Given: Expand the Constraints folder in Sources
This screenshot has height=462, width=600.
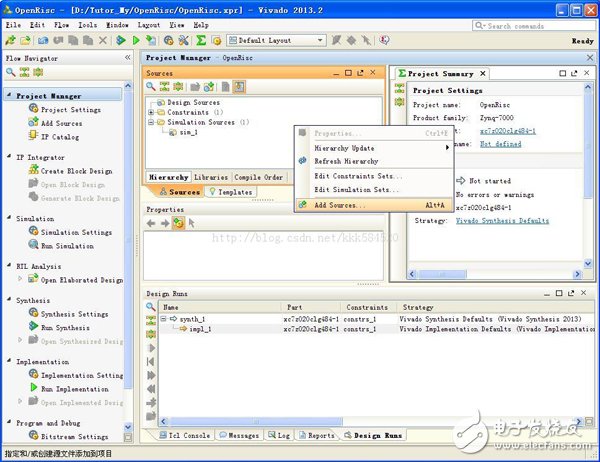Looking at the screenshot, I should coord(151,111).
